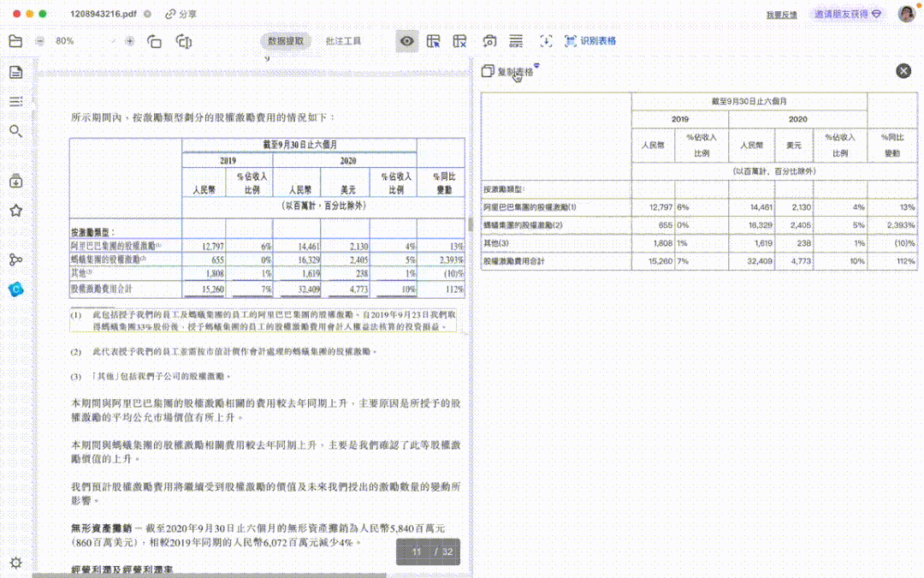Click the camera screenshot tool
Image resolution: width=924 pixels, height=578 pixels.
click(489, 41)
